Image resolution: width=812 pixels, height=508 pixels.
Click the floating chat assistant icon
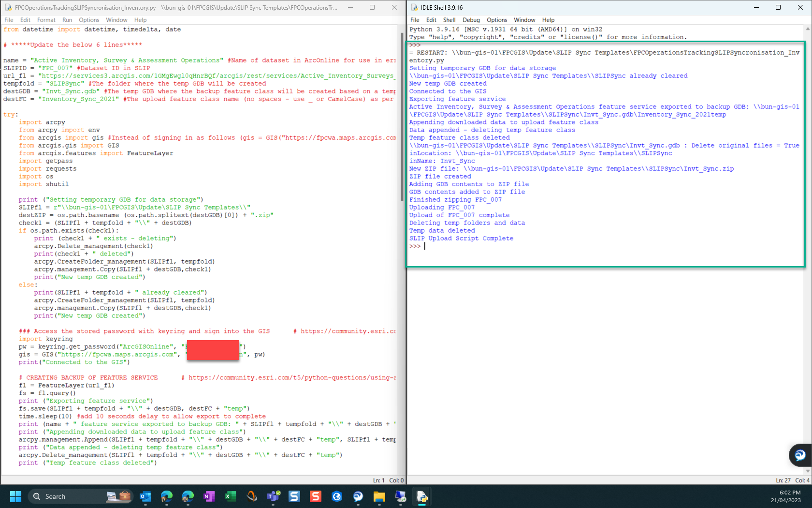pyautogui.click(x=800, y=455)
